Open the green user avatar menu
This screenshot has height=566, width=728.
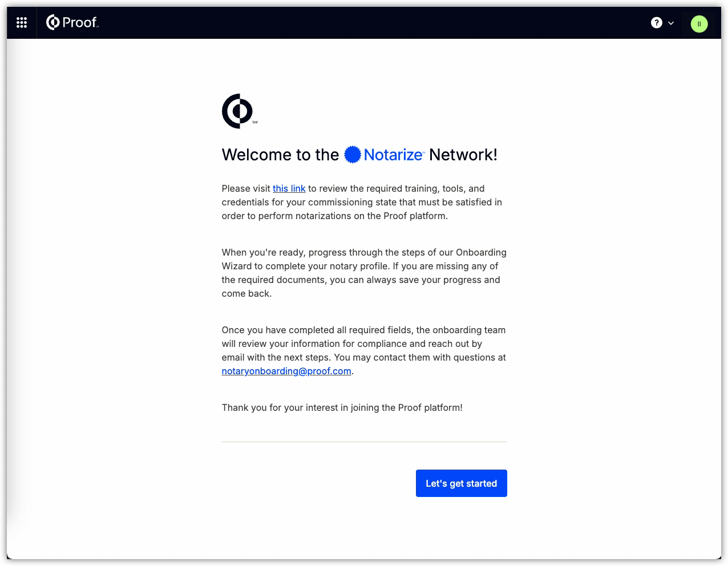[699, 24]
